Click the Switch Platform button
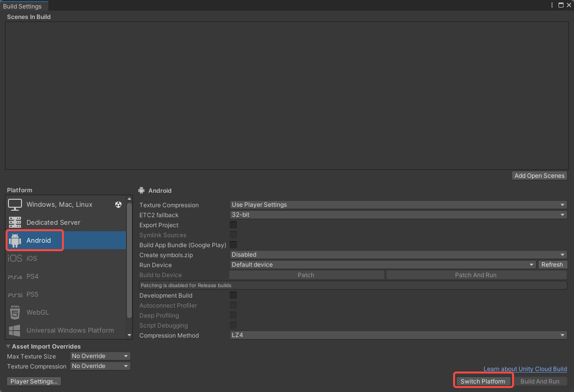Screen dimensions: 574x392 pyautogui.click(x=483, y=382)
